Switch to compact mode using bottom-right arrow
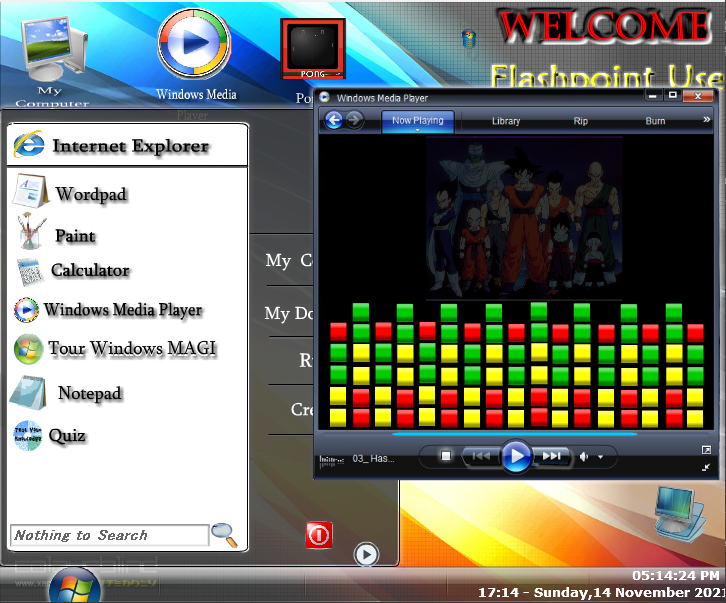 (x=706, y=467)
